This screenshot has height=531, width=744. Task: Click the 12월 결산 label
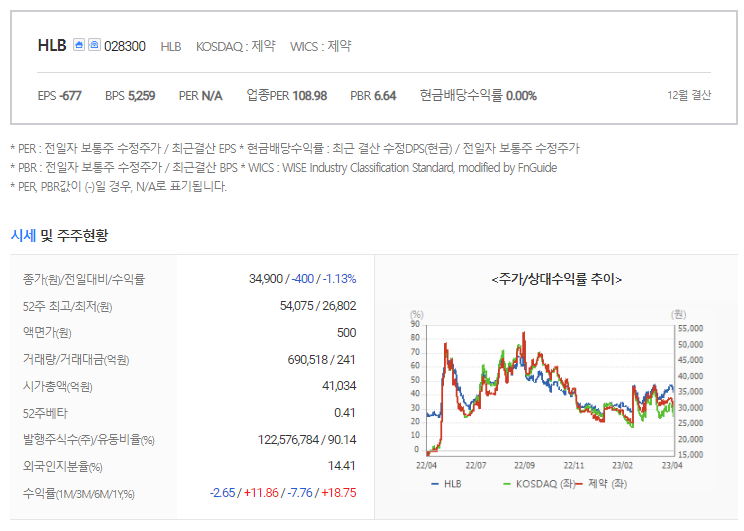pyautogui.click(x=689, y=95)
